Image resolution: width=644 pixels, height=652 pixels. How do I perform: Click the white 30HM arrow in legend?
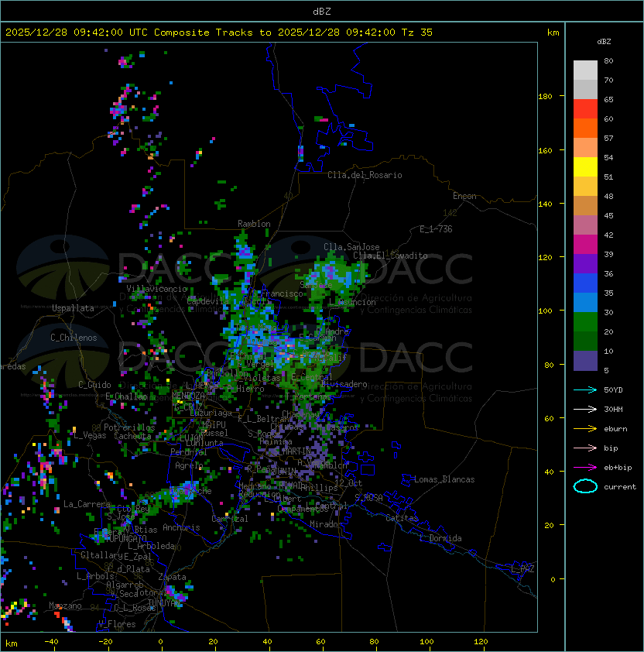[x=585, y=409]
